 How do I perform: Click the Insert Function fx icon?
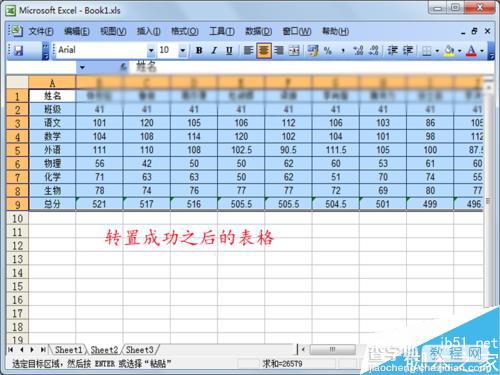click(x=123, y=68)
